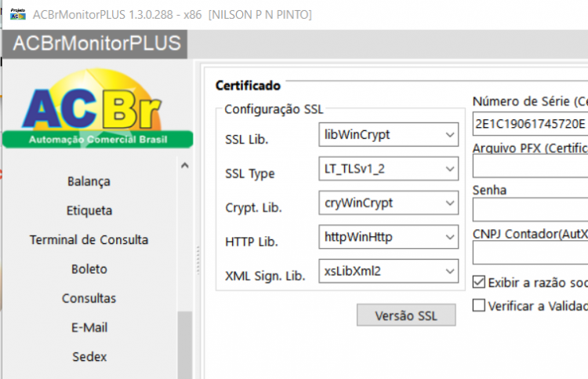
Task: Click the sidebar scrollbar thumb
Action: pyautogui.click(x=184, y=344)
